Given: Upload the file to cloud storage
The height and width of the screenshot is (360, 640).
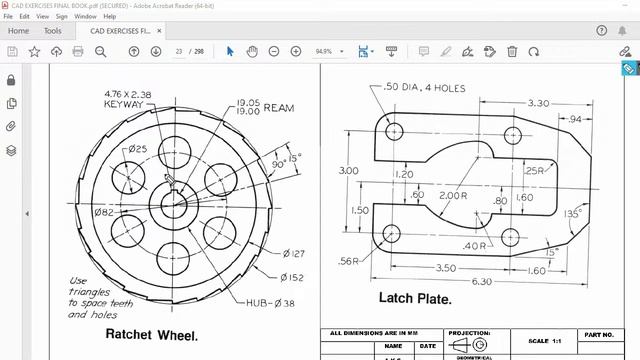Looking at the screenshot, I should 56,51.
